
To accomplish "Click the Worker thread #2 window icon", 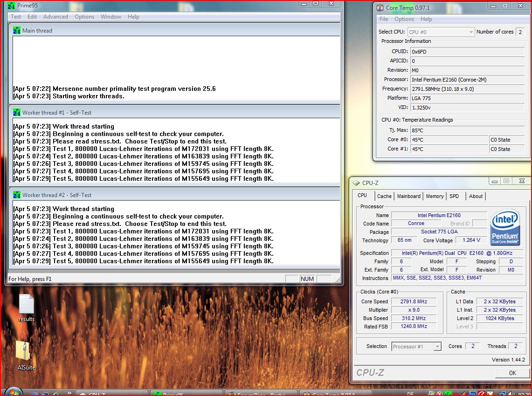I will tap(17, 195).
